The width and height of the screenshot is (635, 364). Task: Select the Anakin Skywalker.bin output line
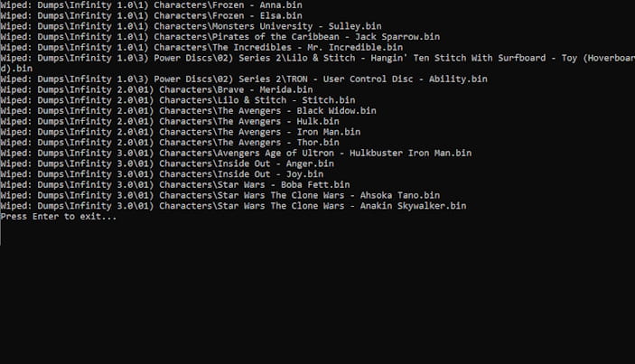[x=233, y=205]
